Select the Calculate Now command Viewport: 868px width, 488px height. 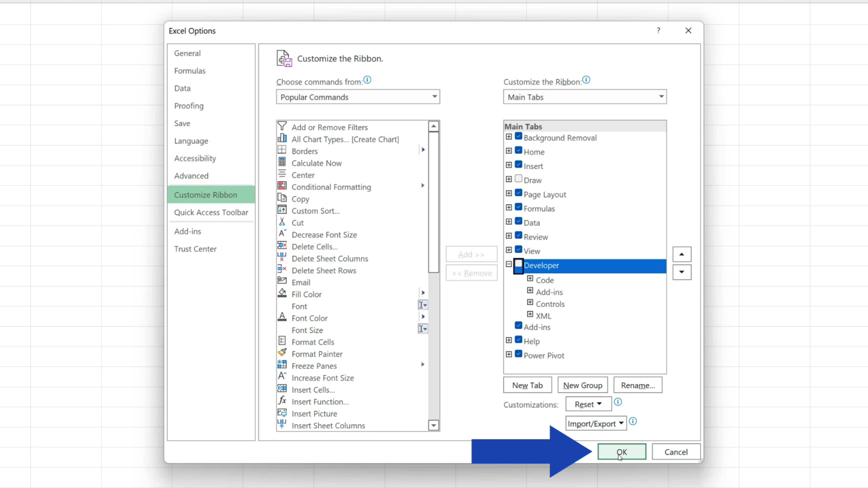click(316, 163)
